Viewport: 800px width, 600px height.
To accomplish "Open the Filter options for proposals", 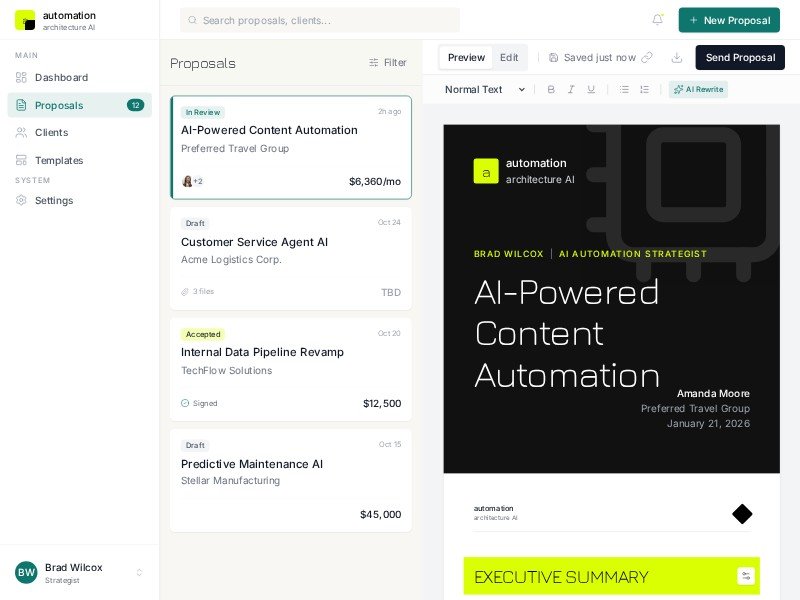I will pos(388,62).
